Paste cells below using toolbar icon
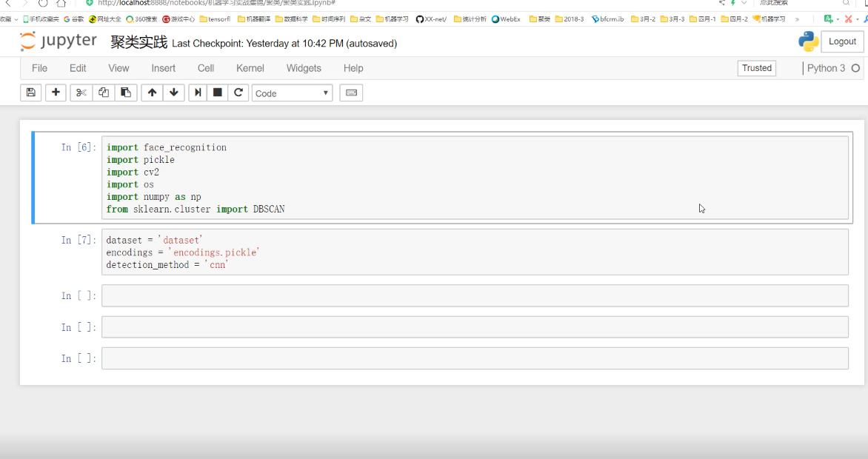 126,93
